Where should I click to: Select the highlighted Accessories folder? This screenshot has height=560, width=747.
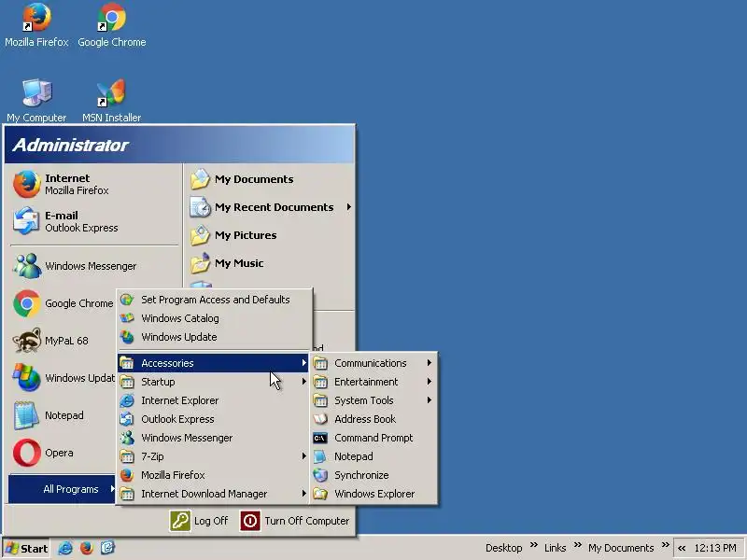click(214, 363)
